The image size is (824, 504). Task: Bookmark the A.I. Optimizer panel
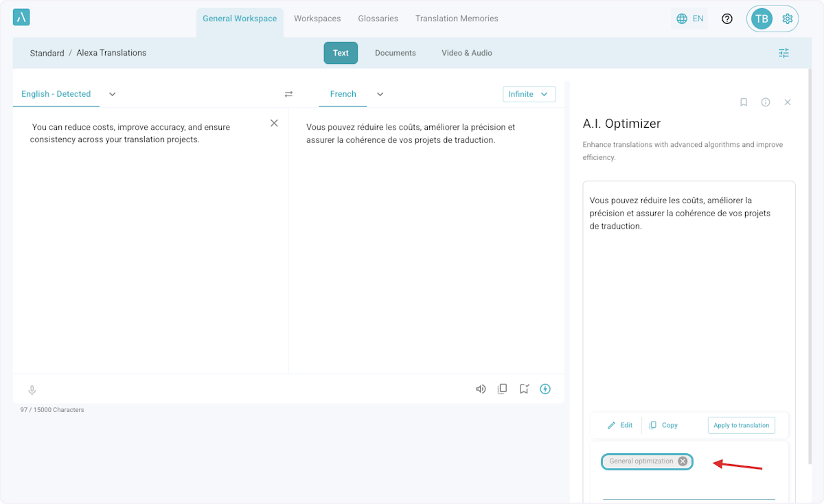coord(743,102)
